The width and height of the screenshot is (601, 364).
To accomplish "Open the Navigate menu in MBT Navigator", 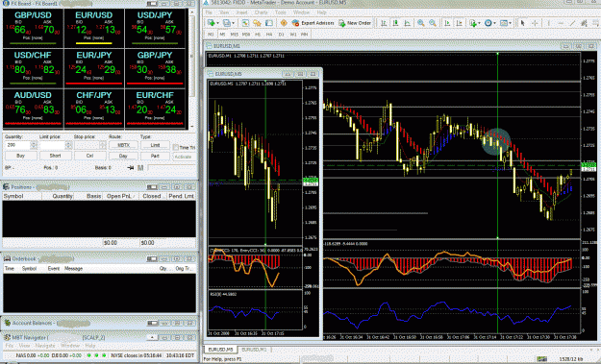I will tap(45, 346).
